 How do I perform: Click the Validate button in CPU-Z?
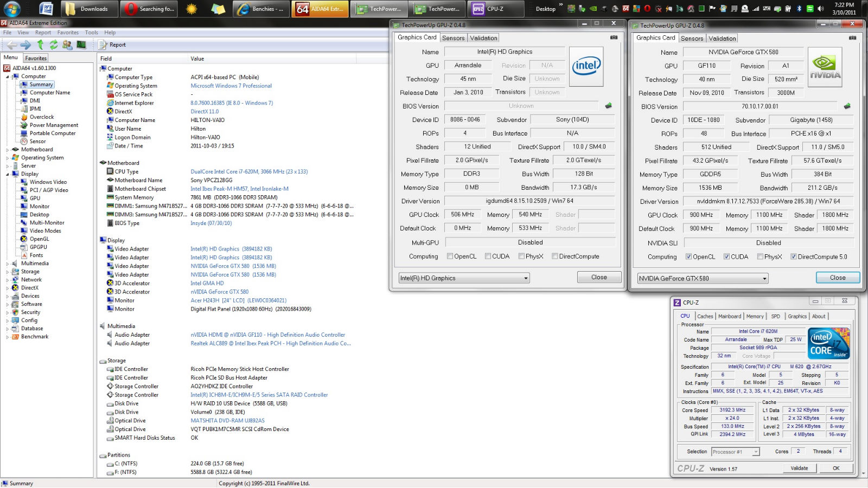(799, 468)
